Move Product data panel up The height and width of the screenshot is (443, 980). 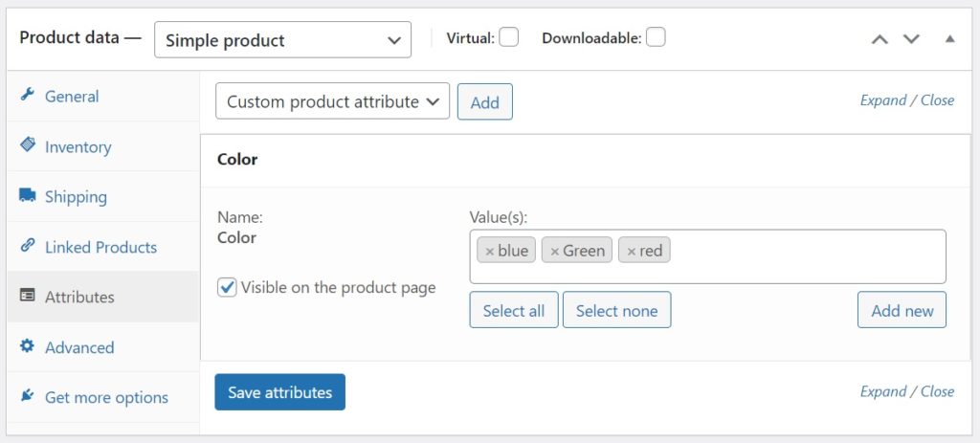(880, 39)
